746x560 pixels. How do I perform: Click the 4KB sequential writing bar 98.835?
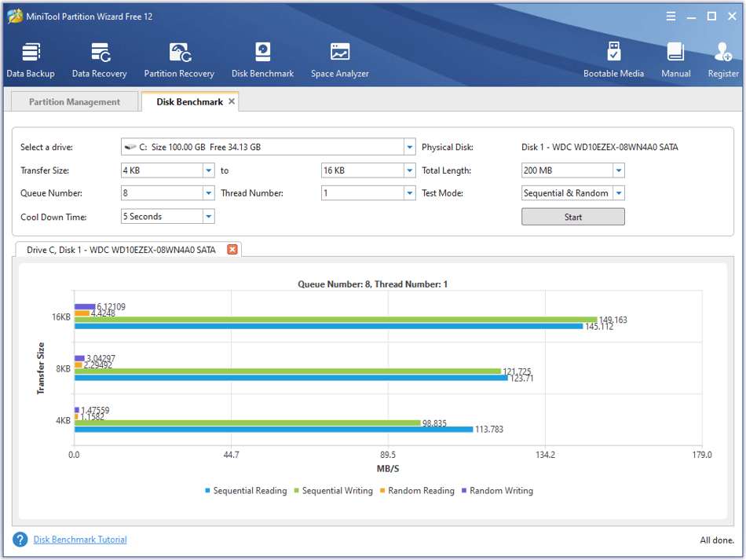coord(247,423)
